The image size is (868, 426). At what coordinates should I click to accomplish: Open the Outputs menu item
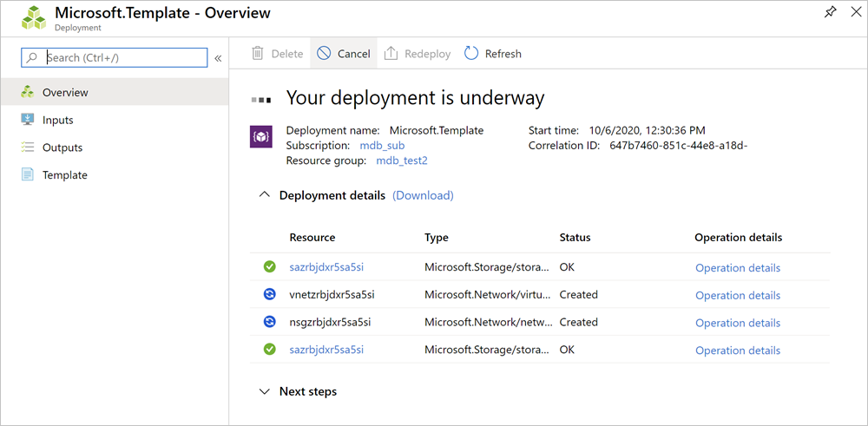[x=62, y=147]
